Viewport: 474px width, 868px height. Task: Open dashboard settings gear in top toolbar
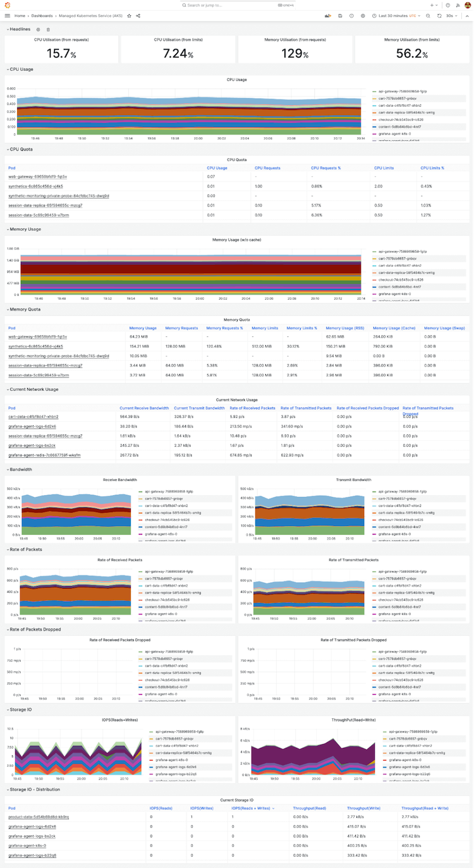click(x=363, y=15)
